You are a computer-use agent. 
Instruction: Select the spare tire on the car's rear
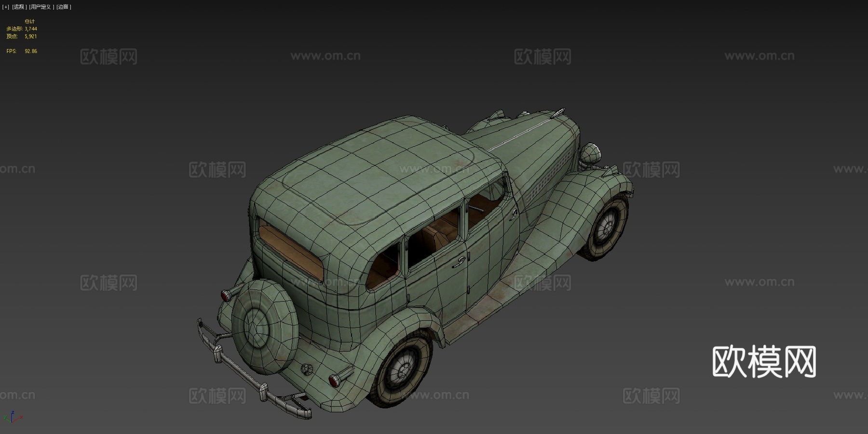[x=265, y=326]
